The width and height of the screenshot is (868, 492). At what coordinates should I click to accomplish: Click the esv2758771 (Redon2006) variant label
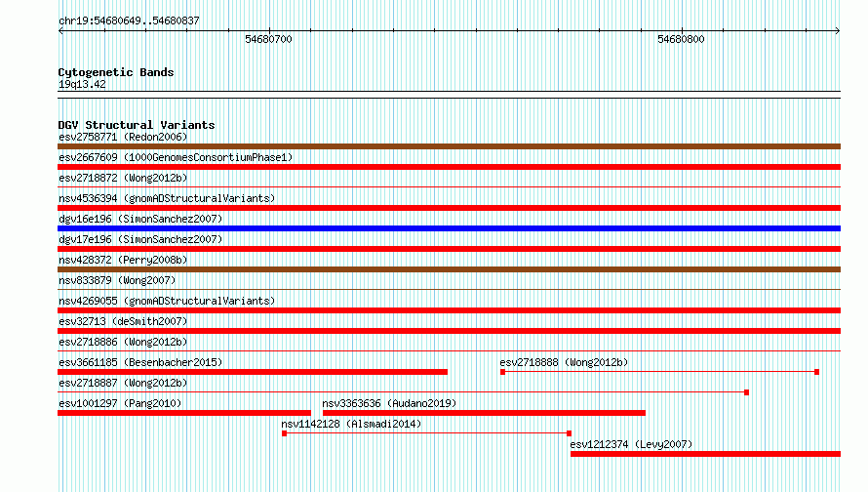point(123,137)
